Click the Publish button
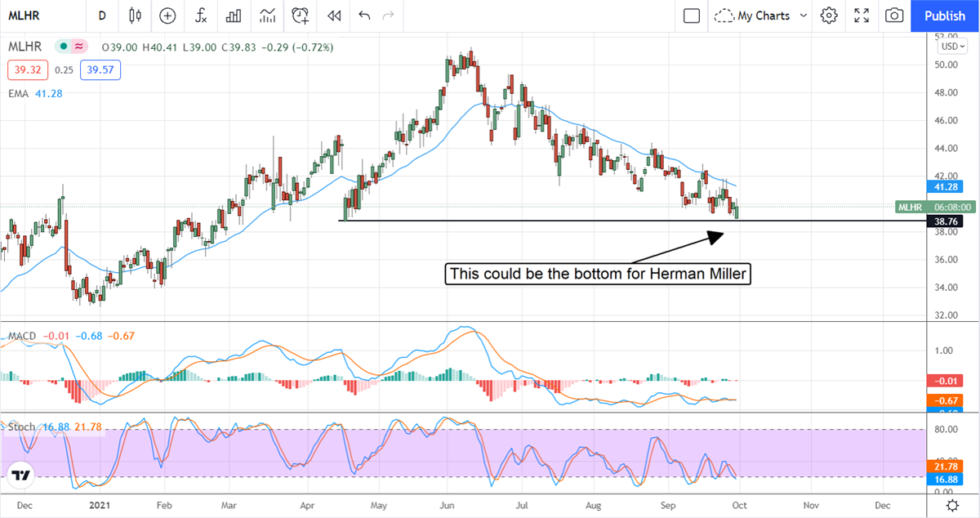The height and width of the screenshot is (518, 980). click(945, 16)
